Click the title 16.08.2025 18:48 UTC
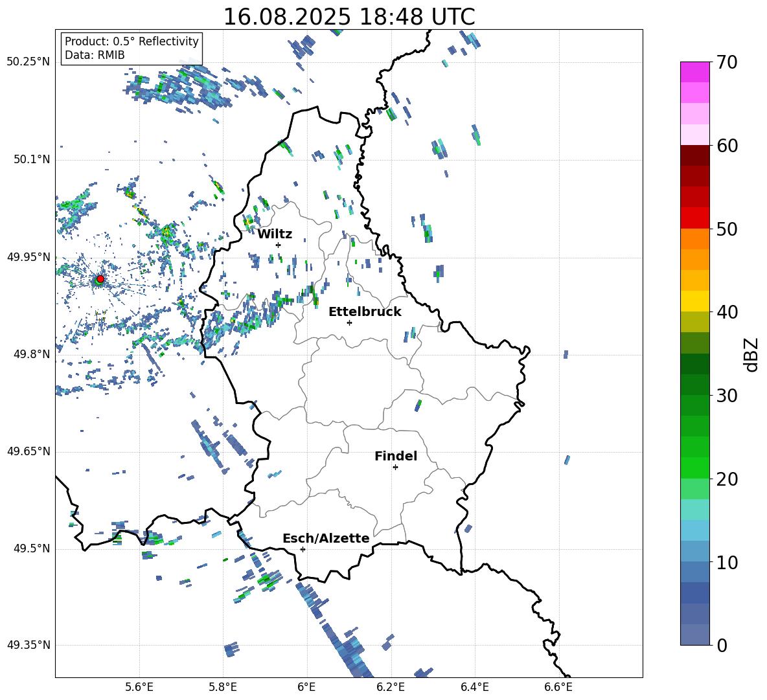The width and height of the screenshot is (767, 700). coord(349,17)
